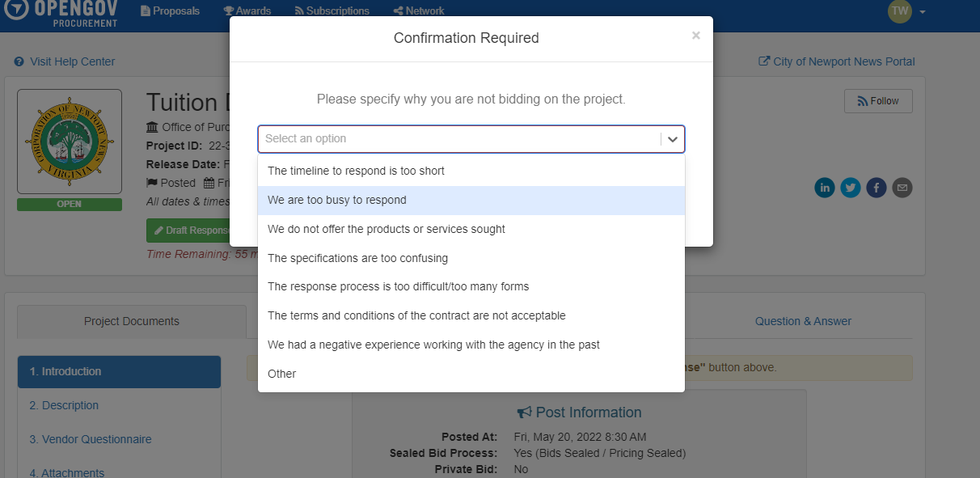Click the Awards trophy icon
This screenshot has height=478, width=980.
[x=227, y=11]
